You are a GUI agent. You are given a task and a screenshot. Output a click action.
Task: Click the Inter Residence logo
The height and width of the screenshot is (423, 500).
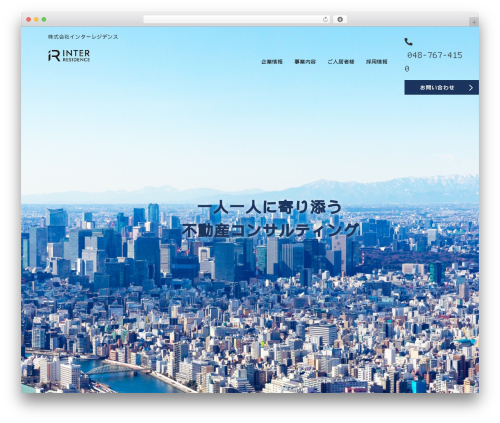(69, 56)
